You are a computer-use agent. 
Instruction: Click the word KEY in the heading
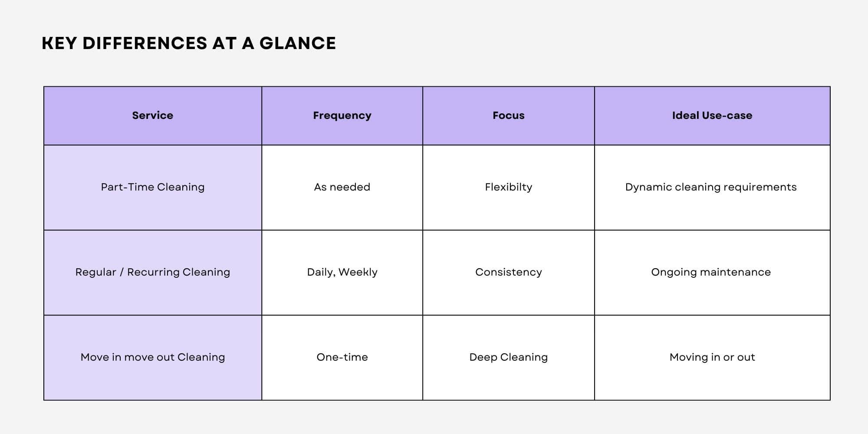pos(59,43)
